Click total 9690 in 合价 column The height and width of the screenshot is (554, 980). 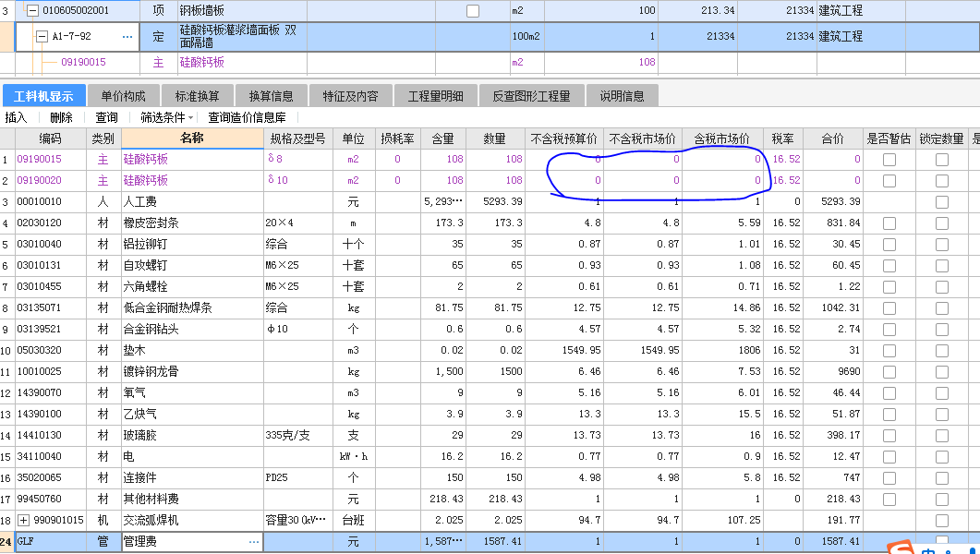(x=832, y=371)
